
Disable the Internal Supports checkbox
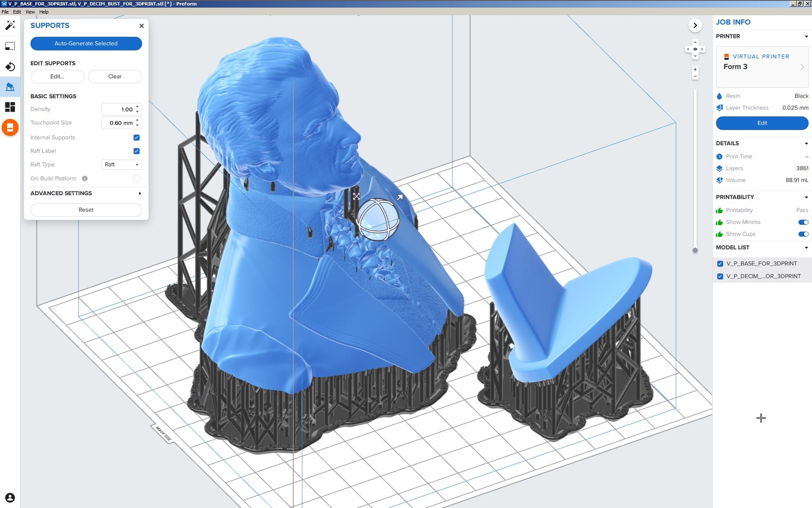tap(136, 138)
